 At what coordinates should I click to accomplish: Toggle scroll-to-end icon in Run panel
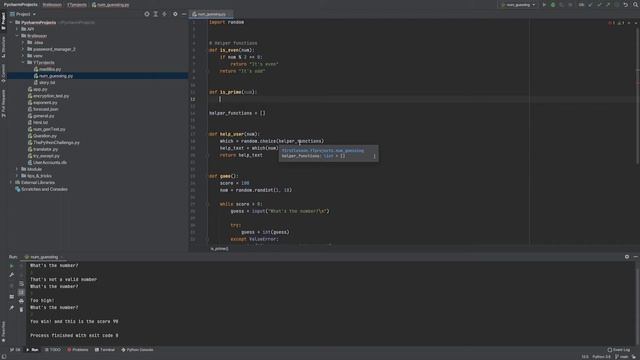click(21, 292)
